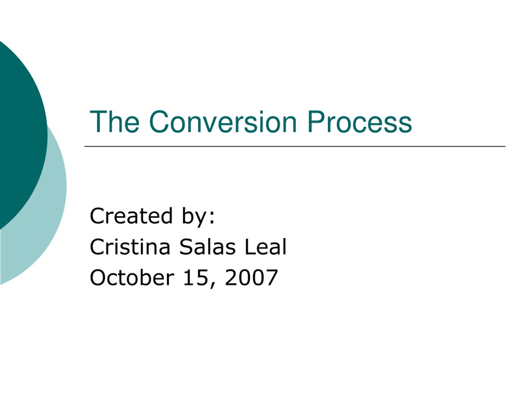This screenshot has height=399, width=532.
Task: Click the 'by:' text
Action: click(198, 217)
